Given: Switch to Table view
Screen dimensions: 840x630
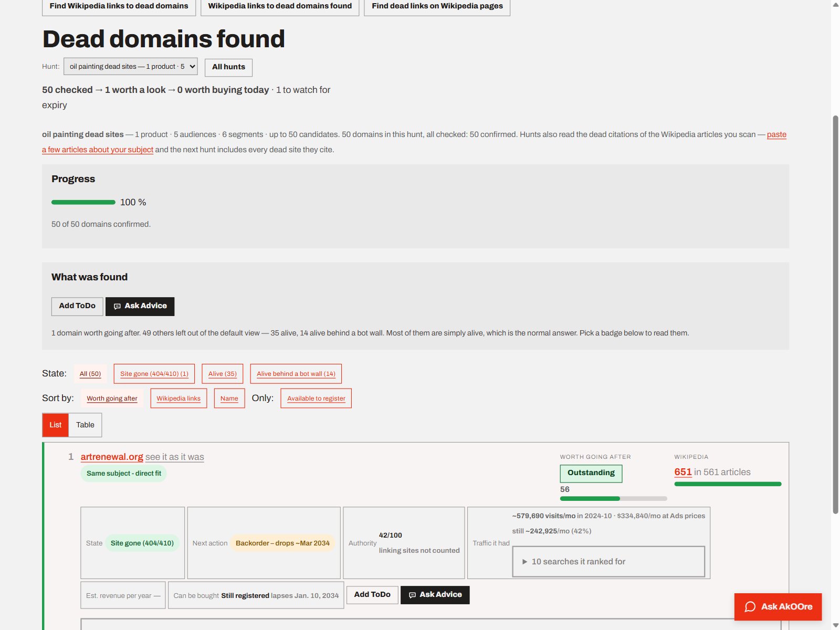Looking at the screenshot, I should click(85, 425).
